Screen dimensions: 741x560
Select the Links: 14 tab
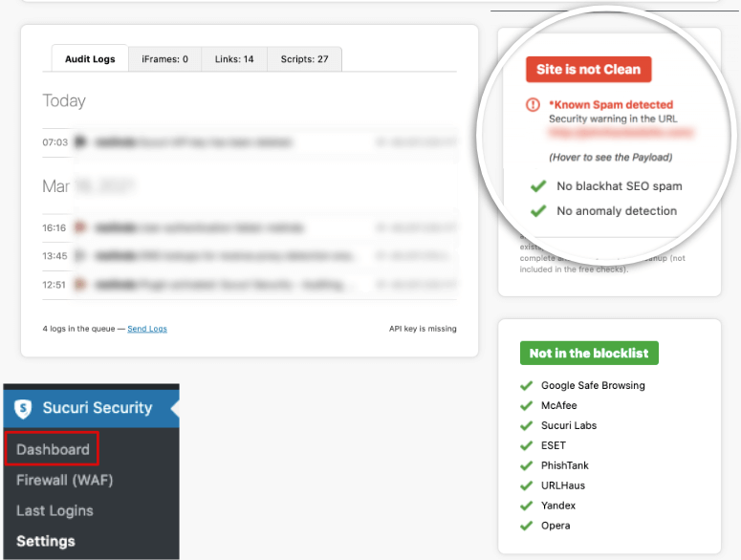(x=234, y=59)
